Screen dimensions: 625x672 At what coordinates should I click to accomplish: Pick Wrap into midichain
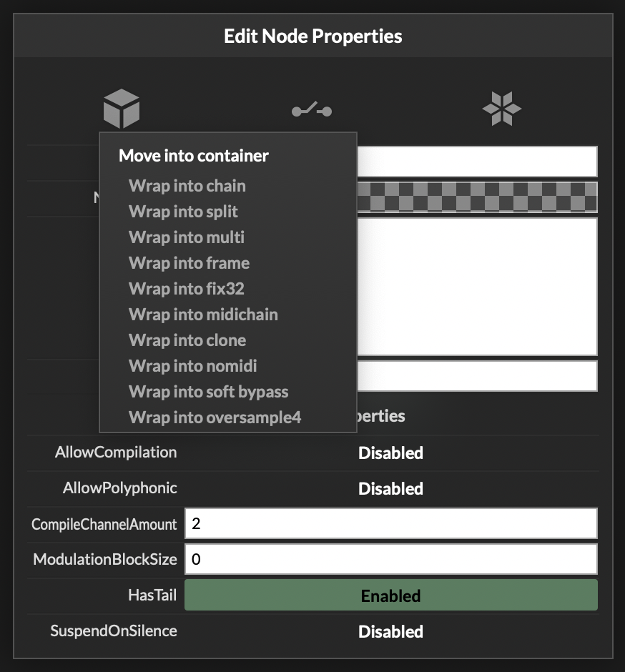203,315
